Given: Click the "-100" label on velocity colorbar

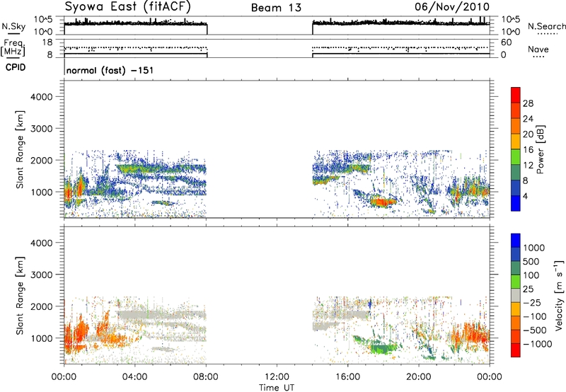Looking at the screenshot, I should (535, 316).
